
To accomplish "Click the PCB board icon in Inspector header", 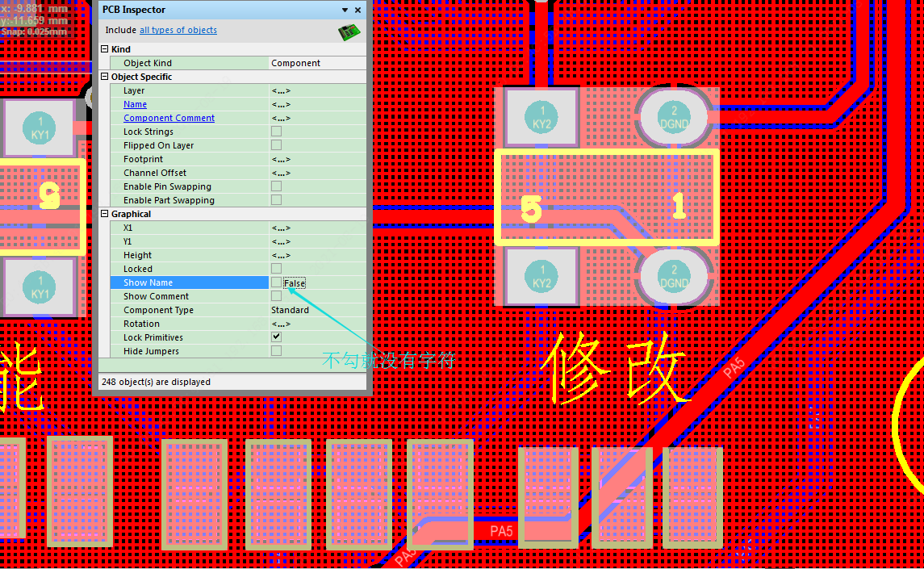I will click(349, 31).
